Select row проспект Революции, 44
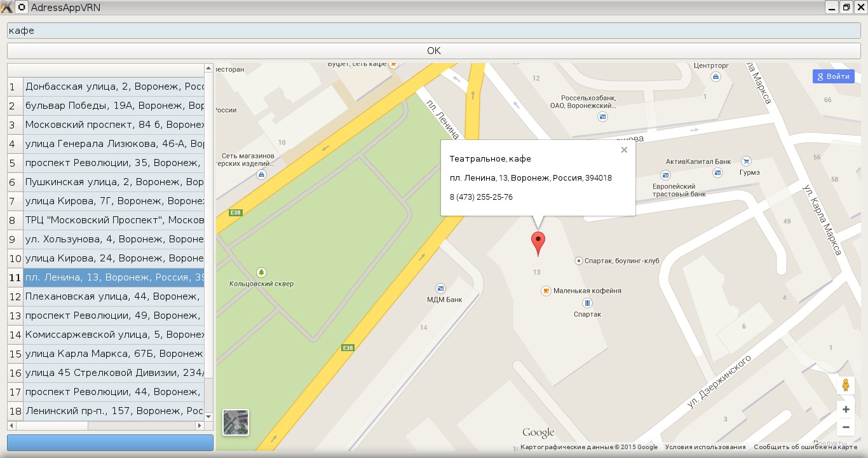 (x=114, y=392)
